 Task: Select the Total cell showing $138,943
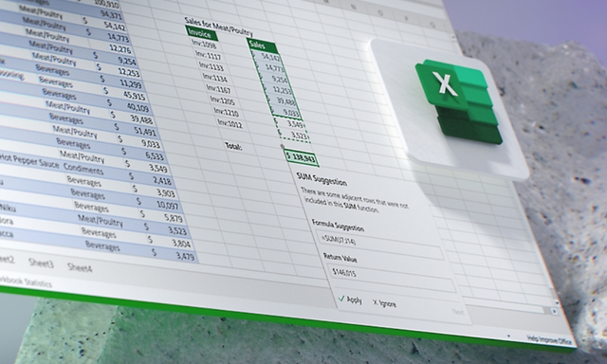(302, 157)
